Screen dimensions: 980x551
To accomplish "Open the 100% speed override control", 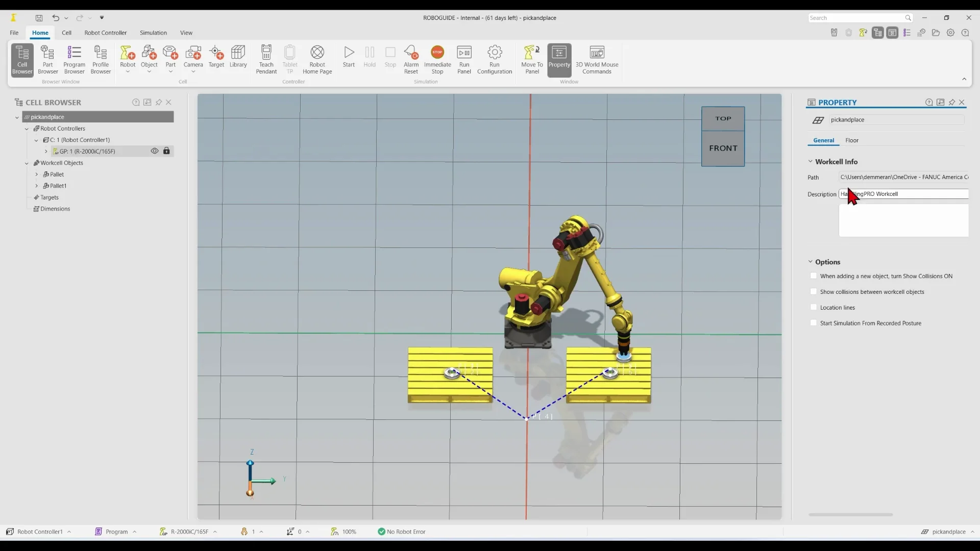I will (x=343, y=532).
